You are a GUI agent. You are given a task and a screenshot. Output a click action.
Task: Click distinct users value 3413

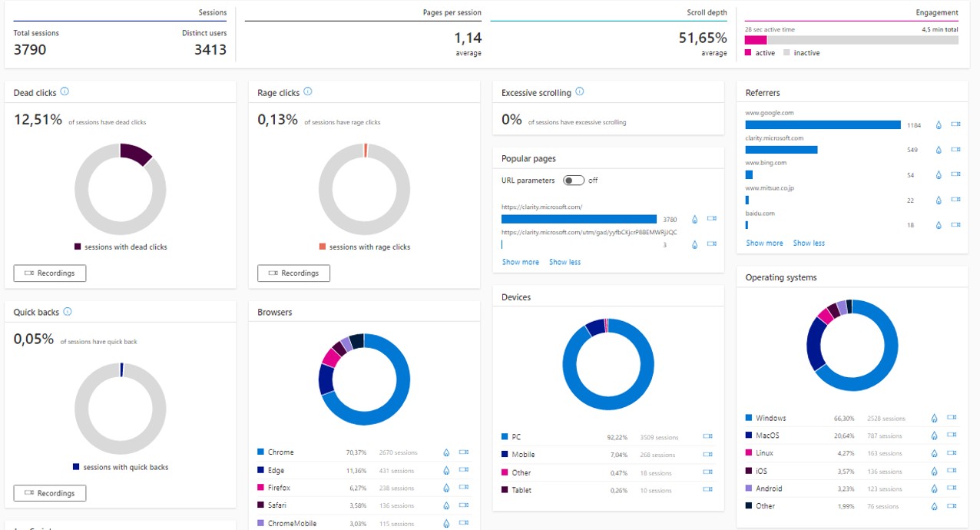210,50
